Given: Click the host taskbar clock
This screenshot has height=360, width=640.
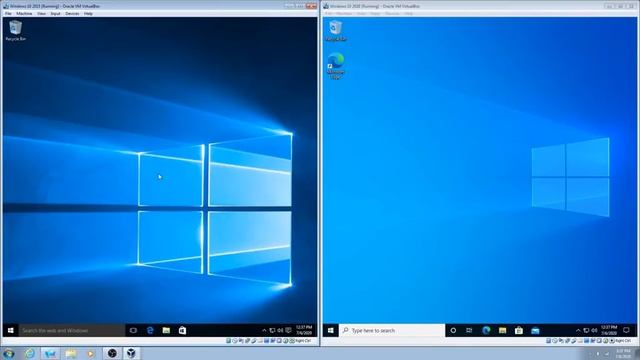Looking at the screenshot, I should pyautogui.click(x=623, y=353).
